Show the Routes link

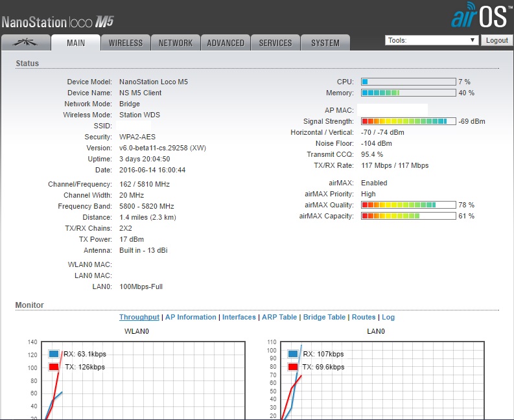364,317
